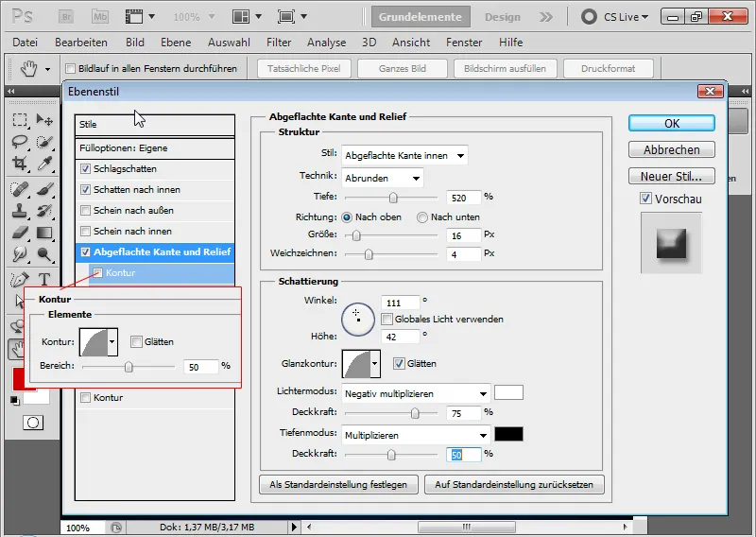The height and width of the screenshot is (537, 756).
Task: Launch Adobe Bridge via the Br icon
Action: coord(66,17)
